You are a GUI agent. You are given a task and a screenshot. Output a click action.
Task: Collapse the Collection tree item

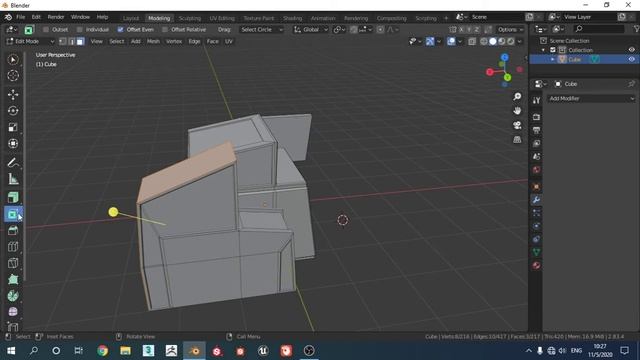(x=543, y=50)
